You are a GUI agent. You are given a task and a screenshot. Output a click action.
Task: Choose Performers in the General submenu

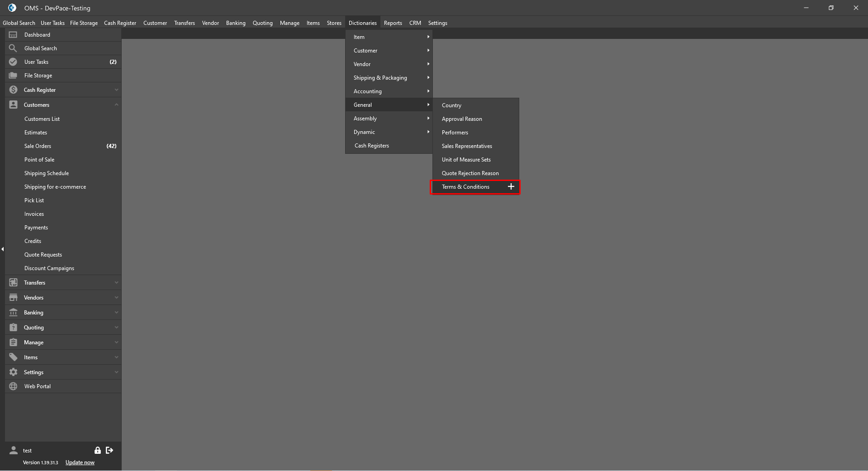point(476,133)
